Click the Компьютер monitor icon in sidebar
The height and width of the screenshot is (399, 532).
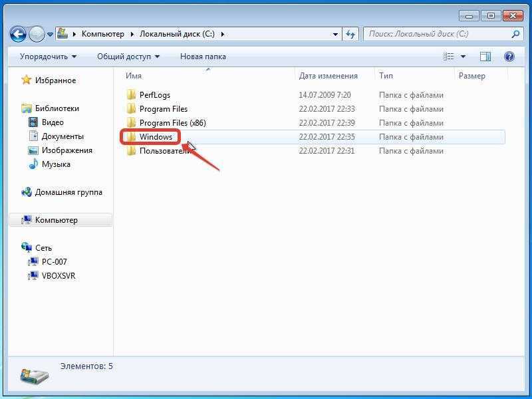[26, 220]
